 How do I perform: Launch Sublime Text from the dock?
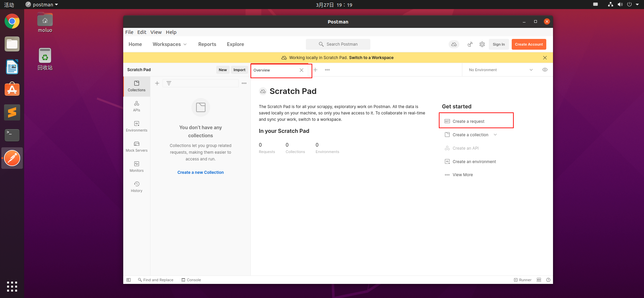click(12, 112)
